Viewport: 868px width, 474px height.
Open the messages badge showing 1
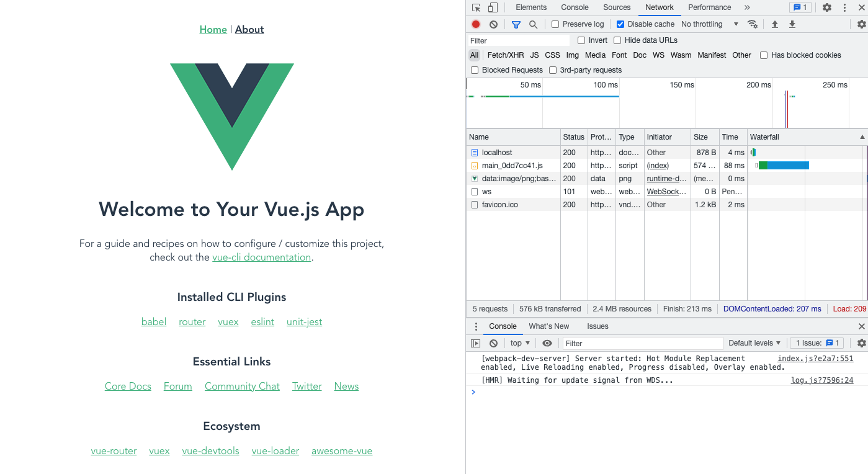(x=799, y=7)
